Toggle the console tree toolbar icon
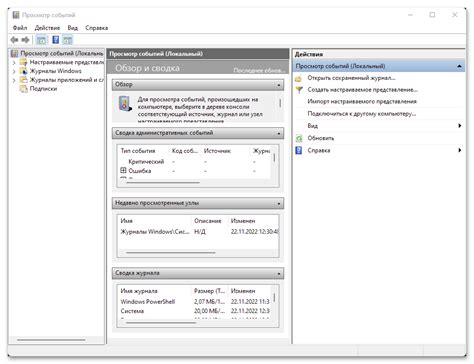This screenshot has height=364, width=474. click(42, 40)
